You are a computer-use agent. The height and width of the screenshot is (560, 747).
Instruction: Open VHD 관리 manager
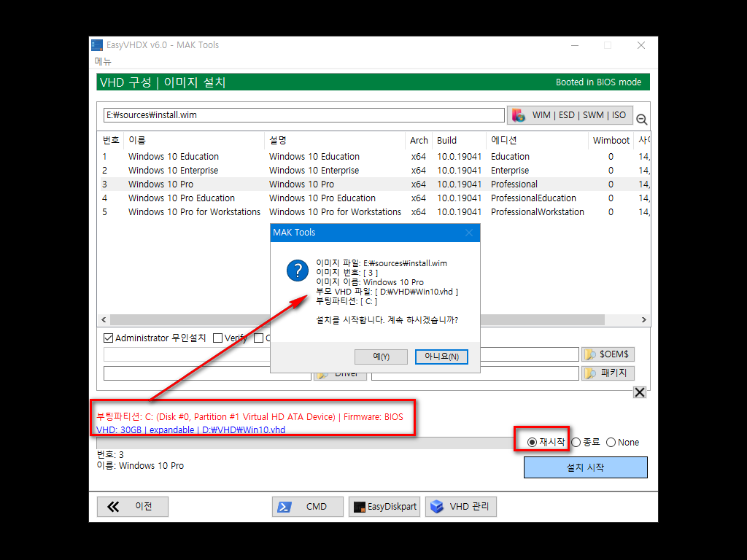tap(461, 507)
